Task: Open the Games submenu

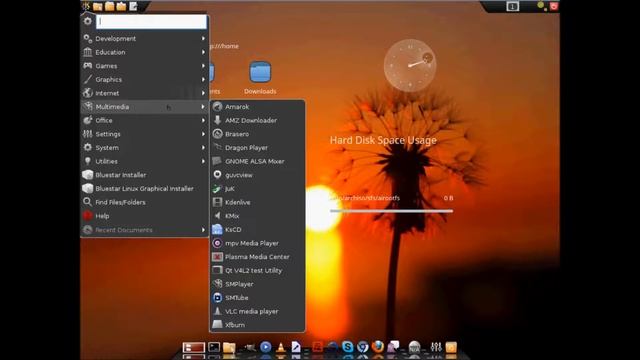Action: pyautogui.click(x=144, y=66)
